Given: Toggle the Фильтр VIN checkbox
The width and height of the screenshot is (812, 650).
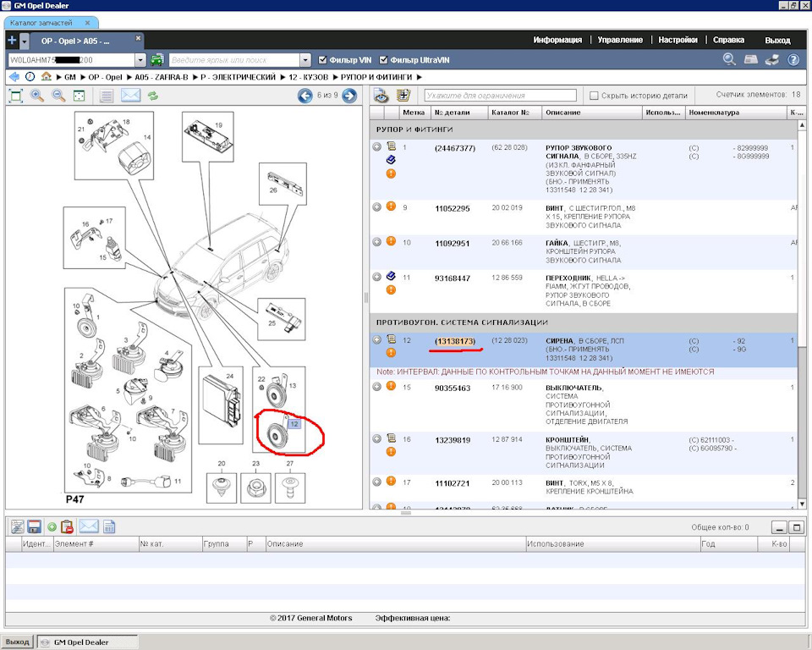Looking at the screenshot, I should tap(322, 60).
